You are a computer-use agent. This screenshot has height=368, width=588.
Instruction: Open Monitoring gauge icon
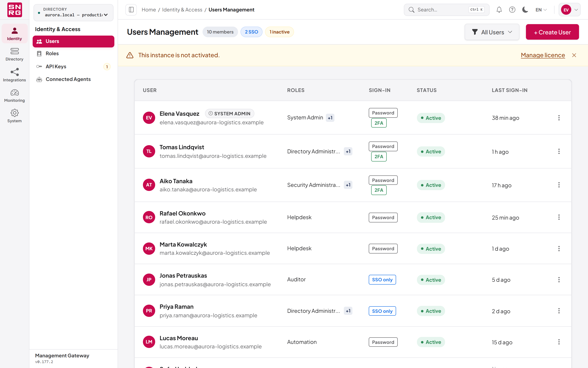click(14, 96)
